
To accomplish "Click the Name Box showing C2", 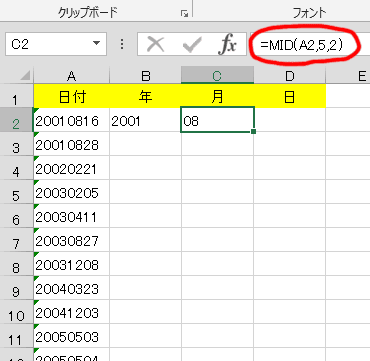I will (56, 44).
